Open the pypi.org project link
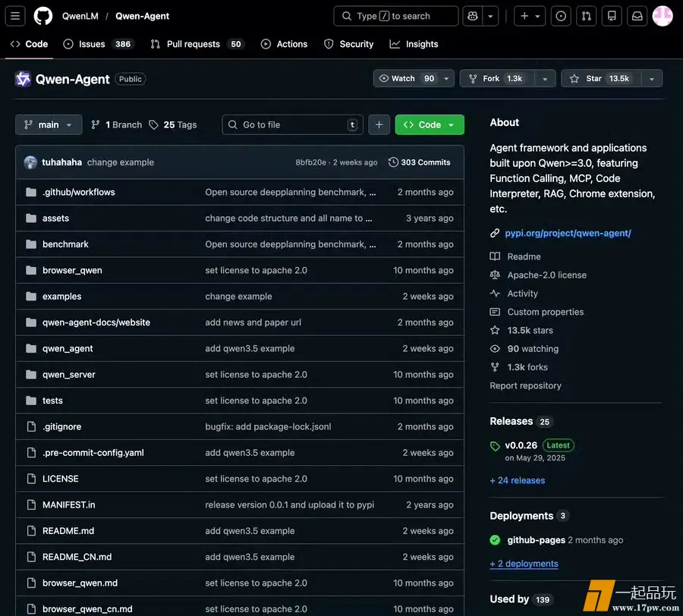 pos(568,233)
